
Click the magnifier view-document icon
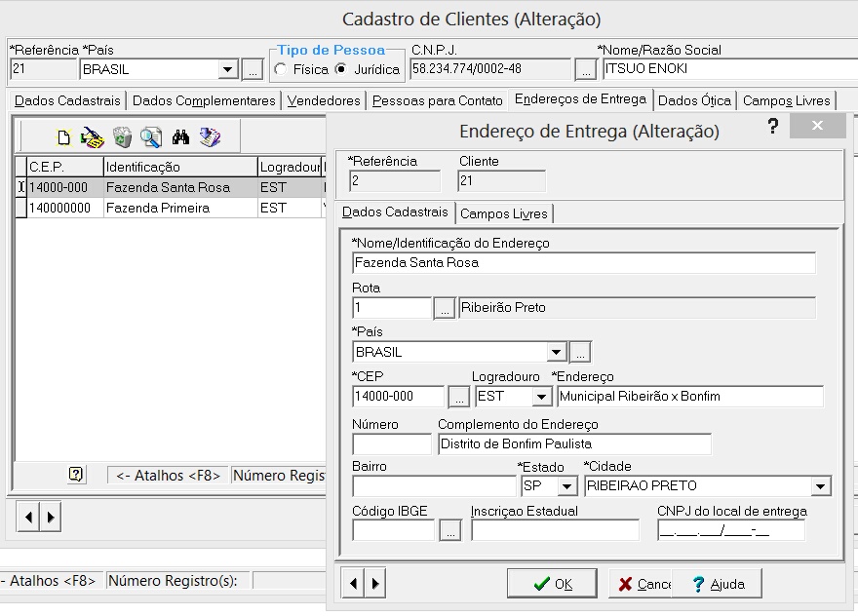coord(150,137)
